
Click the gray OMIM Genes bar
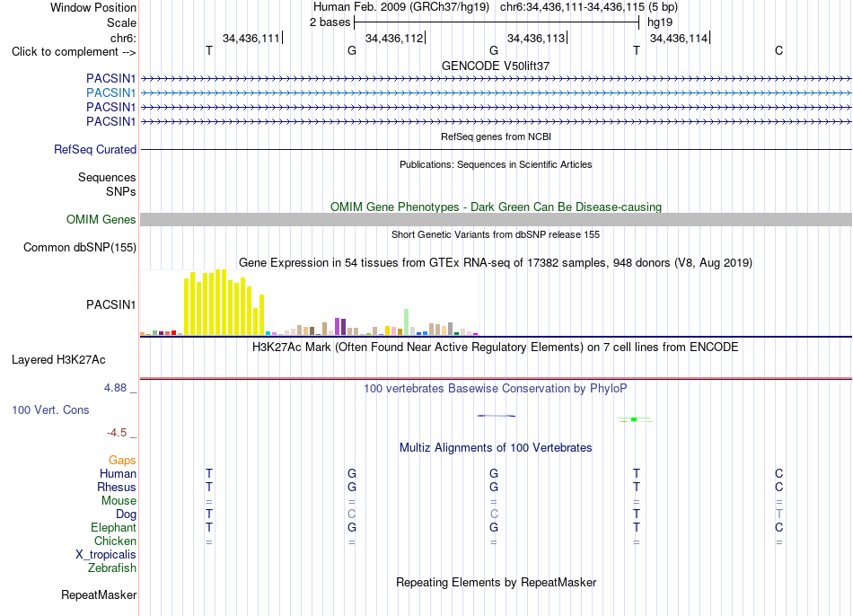[x=496, y=219]
